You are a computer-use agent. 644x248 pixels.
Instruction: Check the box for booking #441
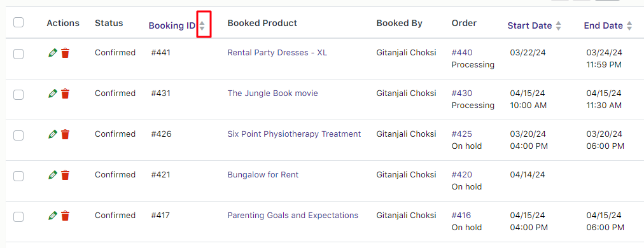coord(18,54)
